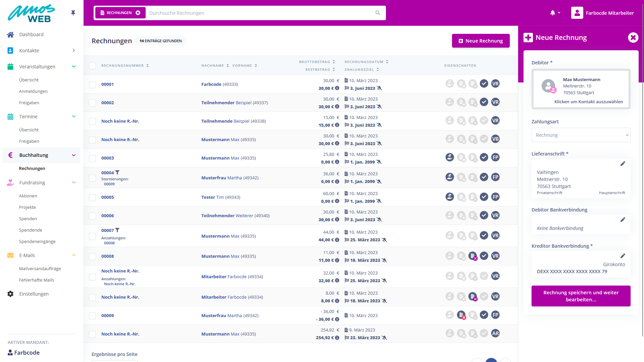Screen dimensions: 644x362
Task: Open the Zahlungsart dropdown
Action: (x=581, y=135)
